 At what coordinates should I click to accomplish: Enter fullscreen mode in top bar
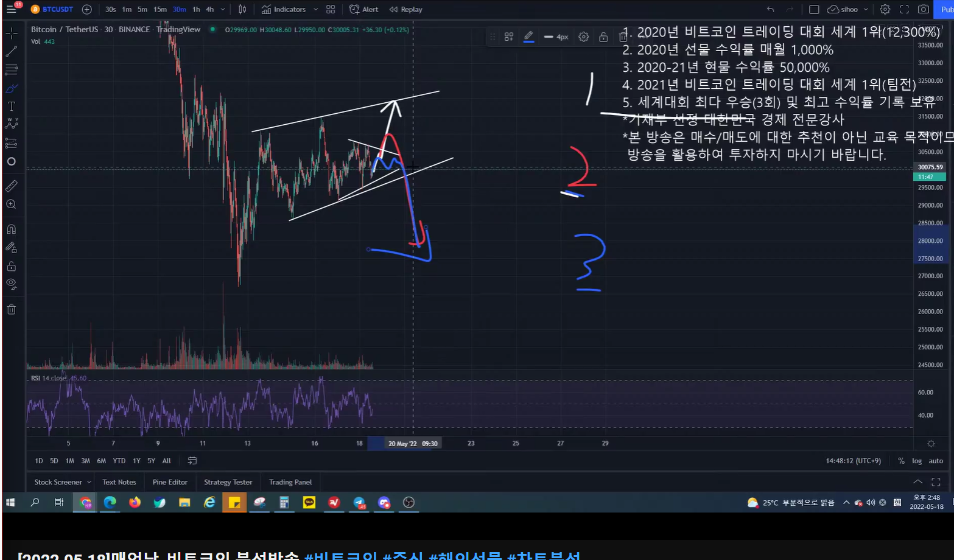coord(904,9)
